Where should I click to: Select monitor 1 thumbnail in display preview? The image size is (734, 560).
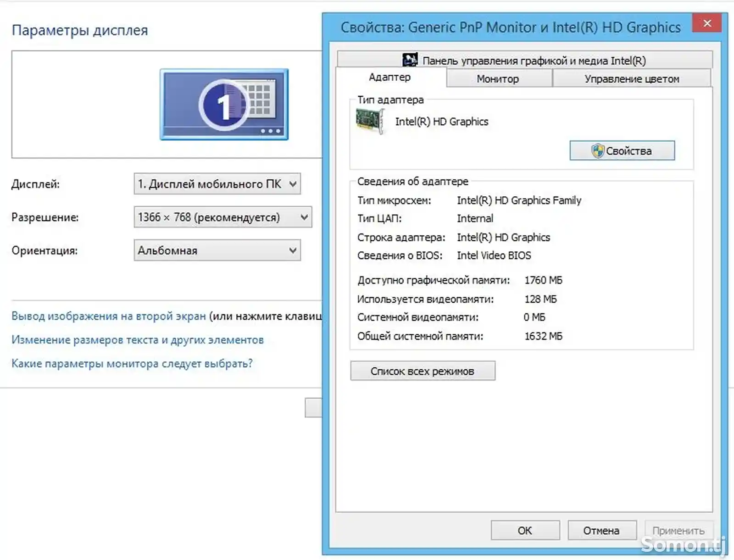coord(224,105)
